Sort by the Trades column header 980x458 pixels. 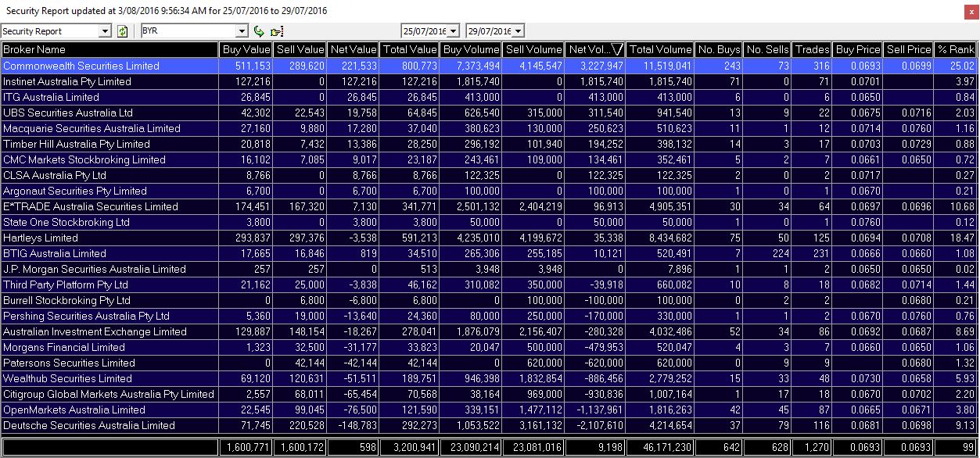pyautogui.click(x=812, y=49)
